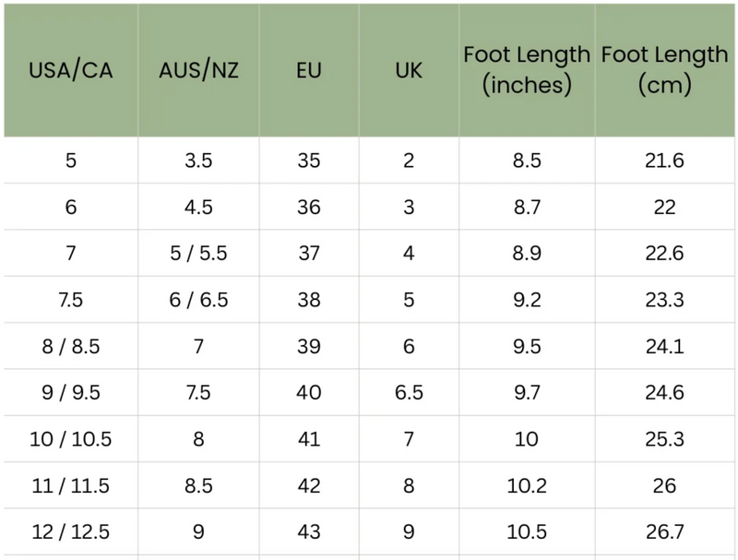Click the USA/CA column header

71,70
